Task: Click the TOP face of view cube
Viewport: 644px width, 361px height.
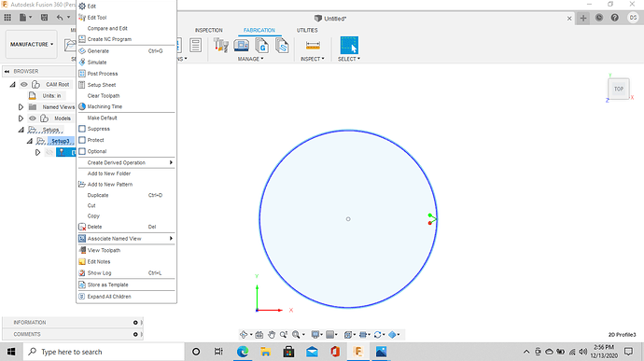Action: [619, 89]
